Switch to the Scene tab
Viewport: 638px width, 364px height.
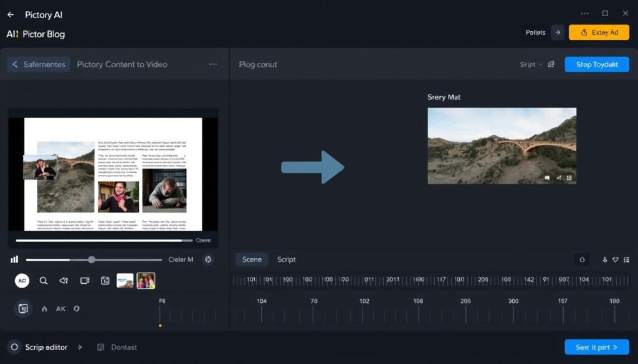pyautogui.click(x=252, y=259)
